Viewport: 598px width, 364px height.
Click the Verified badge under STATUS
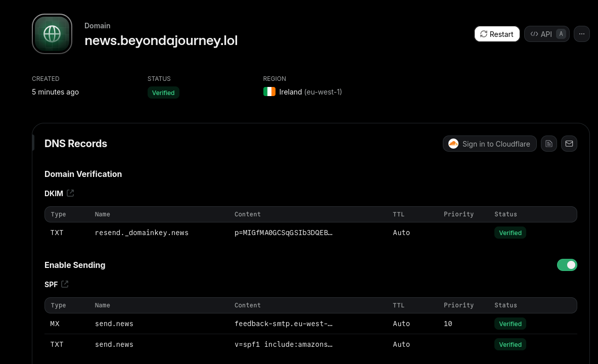click(163, 93)
